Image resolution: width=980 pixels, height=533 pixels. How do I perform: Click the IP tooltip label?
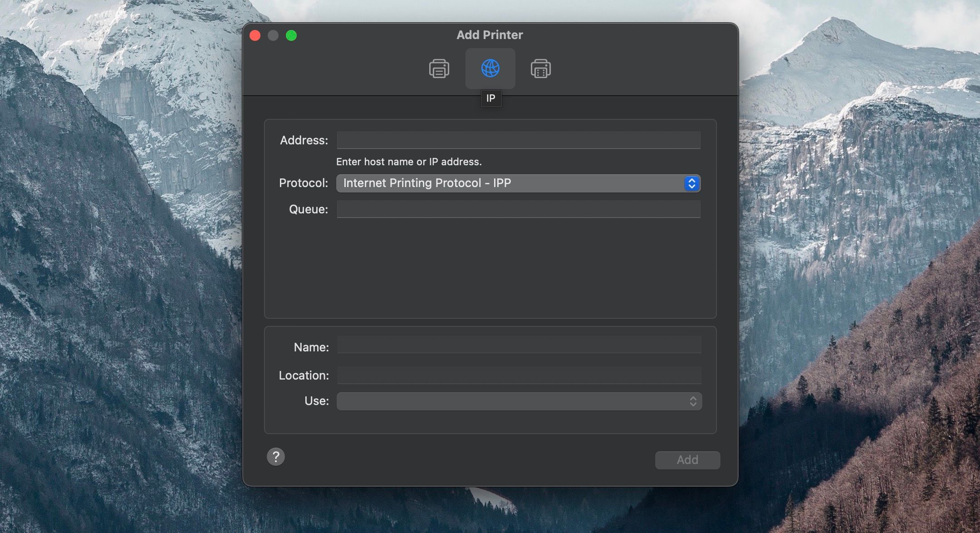pos(490,99)
